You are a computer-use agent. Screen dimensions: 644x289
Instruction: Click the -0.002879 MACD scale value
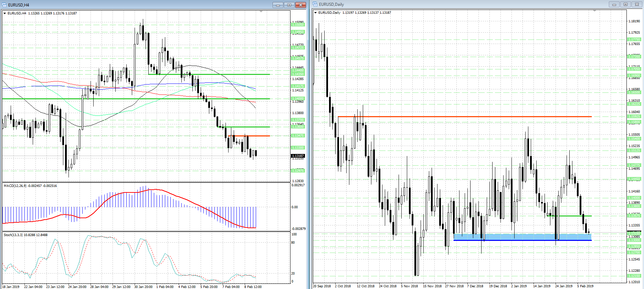[x=298, y=229]
